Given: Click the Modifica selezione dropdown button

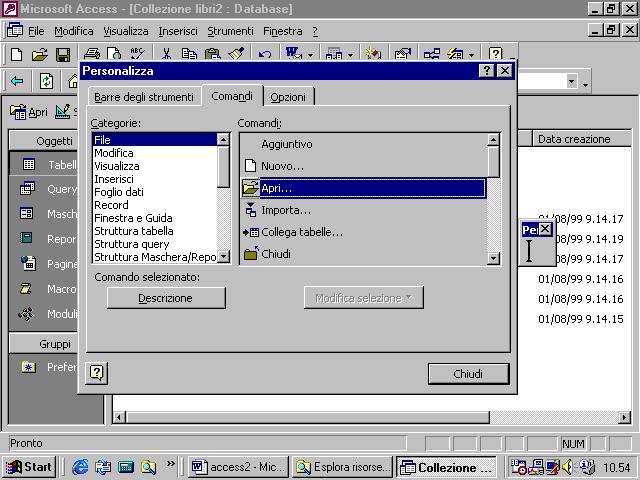Looking at the screenshot, I should pos(363,298).
